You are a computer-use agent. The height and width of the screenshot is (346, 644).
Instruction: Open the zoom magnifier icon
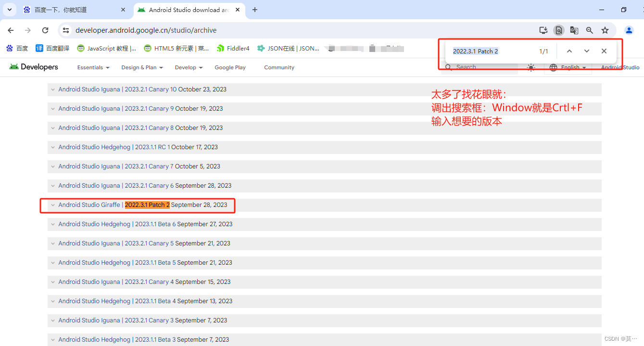coord(590,30)
